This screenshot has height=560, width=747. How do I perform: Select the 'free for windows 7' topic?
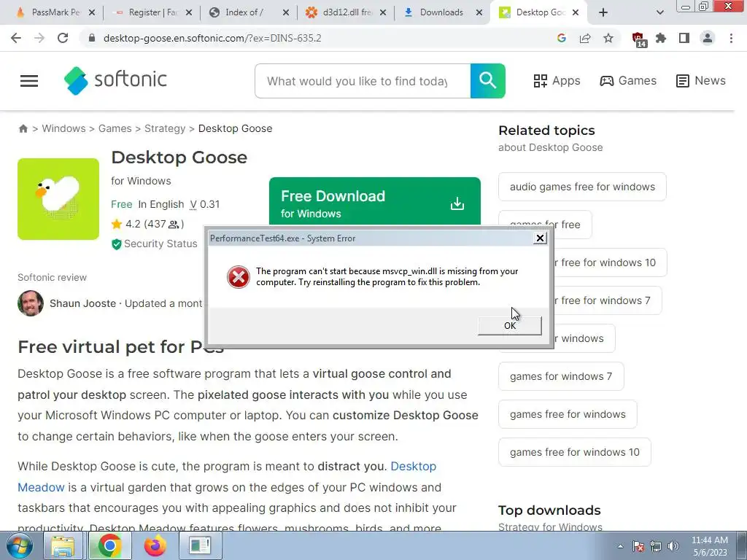tap(606, 300)
